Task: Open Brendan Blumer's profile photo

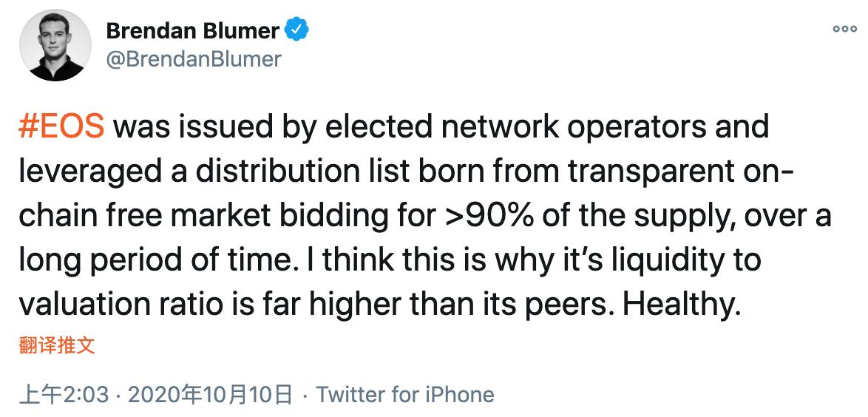Action: [52, 46]
